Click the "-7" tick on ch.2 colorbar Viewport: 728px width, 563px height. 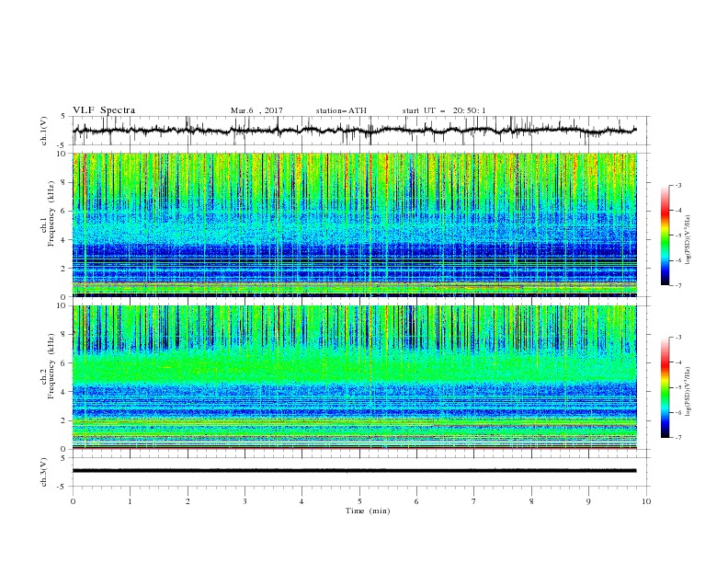click(678, 438)
